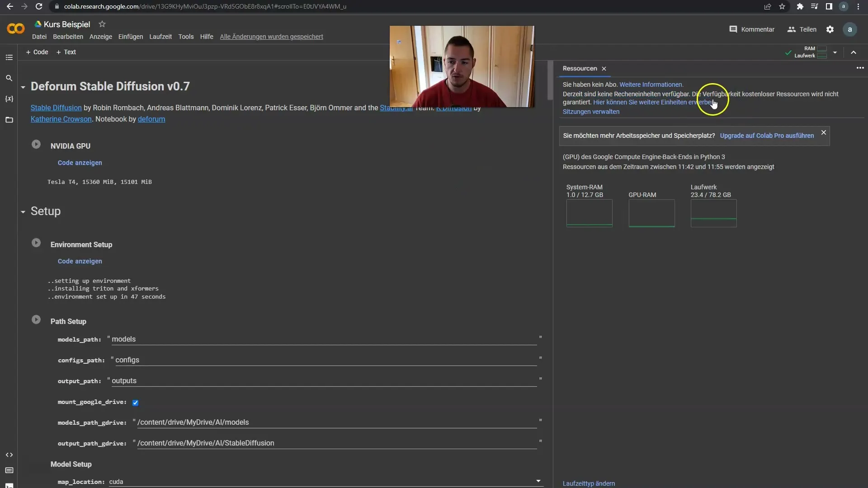Open the notebook settings gear icon
The width and height of the screenshot is (868, 488).
pos(830,29)
